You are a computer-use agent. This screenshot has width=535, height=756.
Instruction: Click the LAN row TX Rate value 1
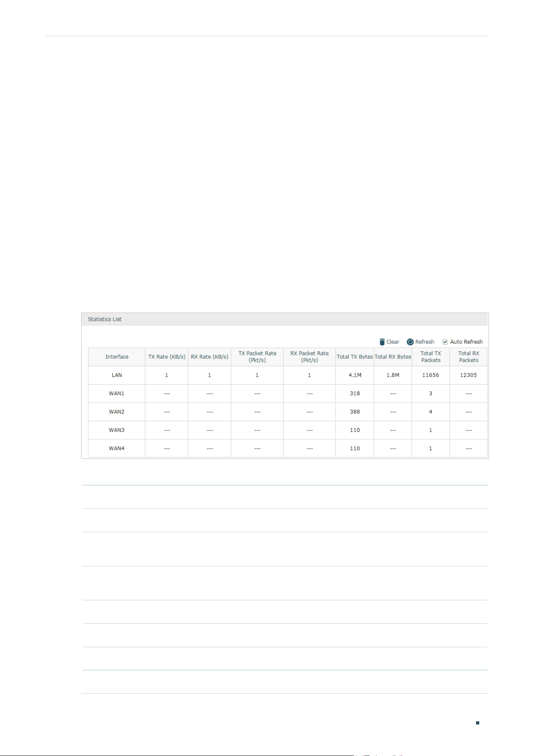166,375
